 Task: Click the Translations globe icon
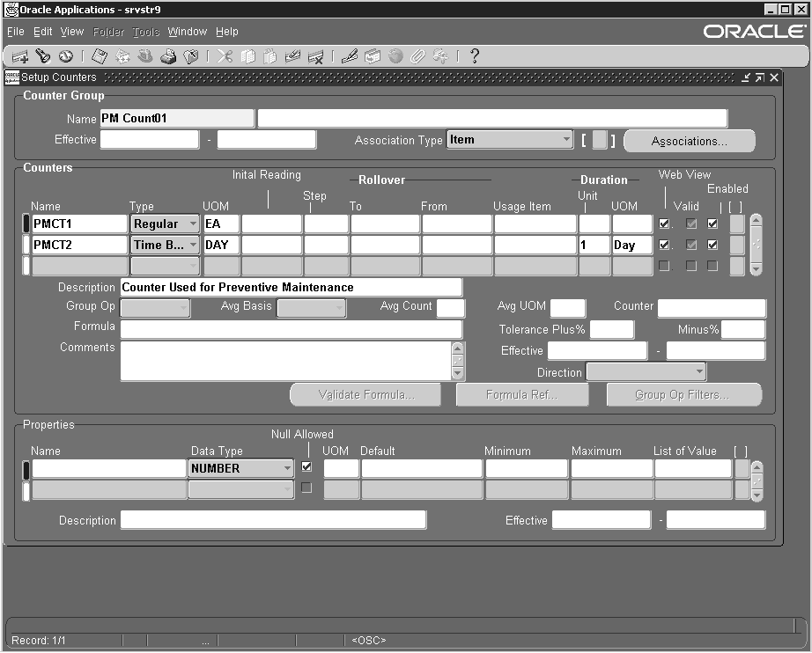(395, 55)
